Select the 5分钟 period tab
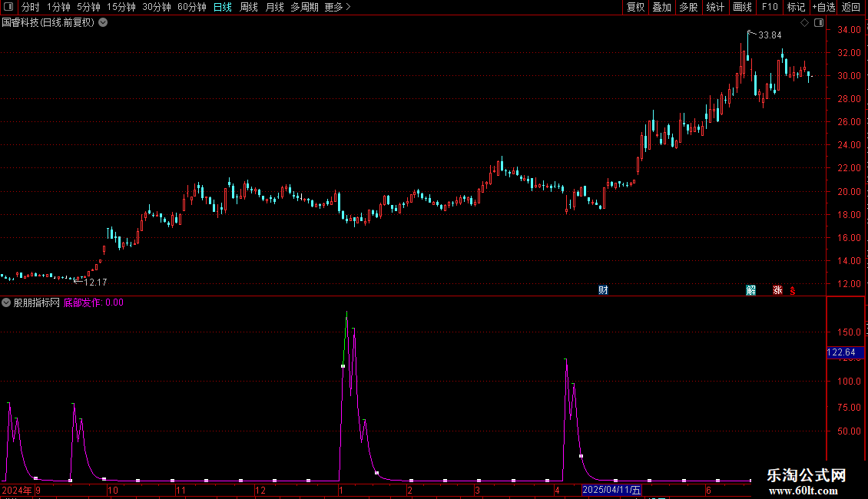This screenshot has height=499, width=868. [x=88, y=7]
